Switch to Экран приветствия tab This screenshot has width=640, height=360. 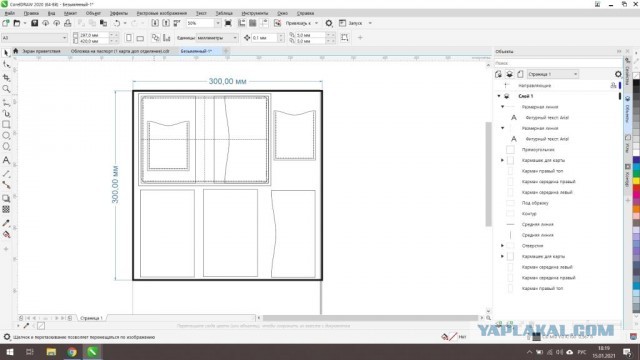(x=41, y=51)
